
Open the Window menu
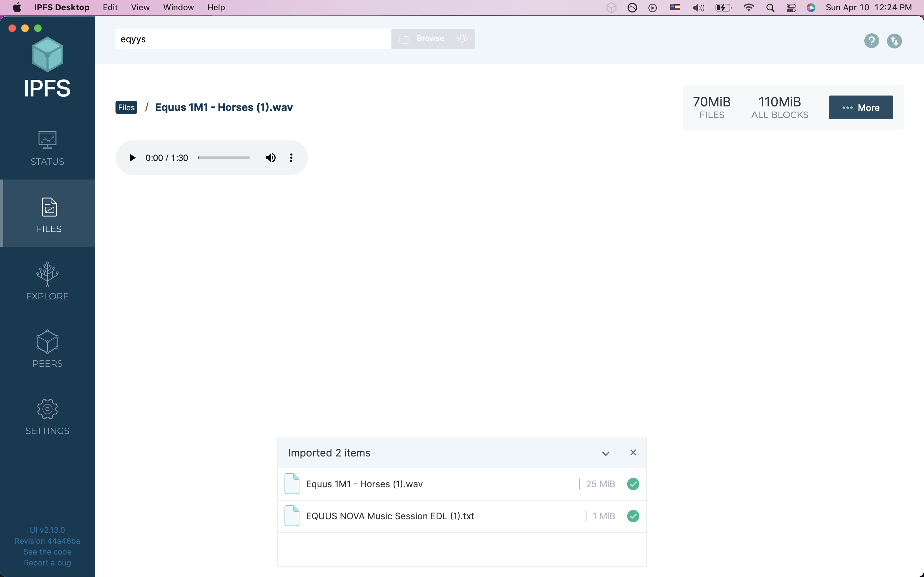click(x=178, y=8)
